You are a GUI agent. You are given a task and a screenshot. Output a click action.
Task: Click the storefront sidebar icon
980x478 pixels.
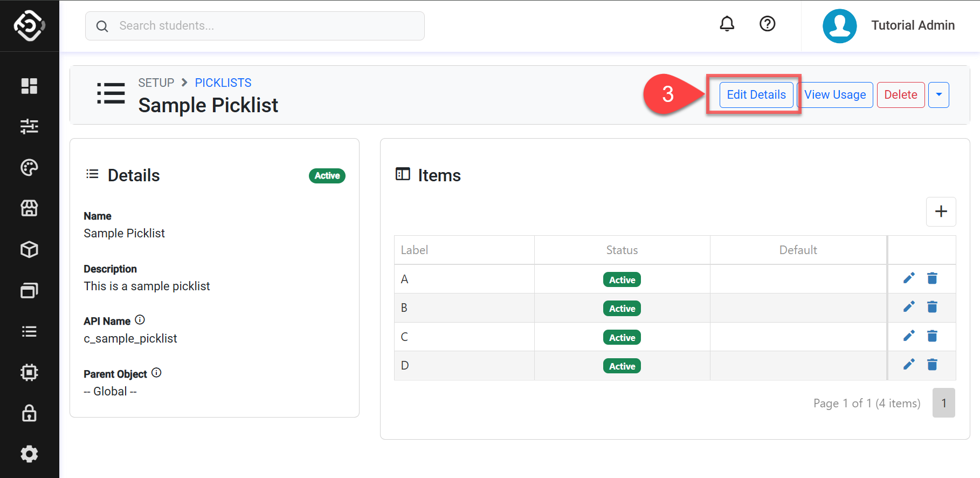[29, 208]
